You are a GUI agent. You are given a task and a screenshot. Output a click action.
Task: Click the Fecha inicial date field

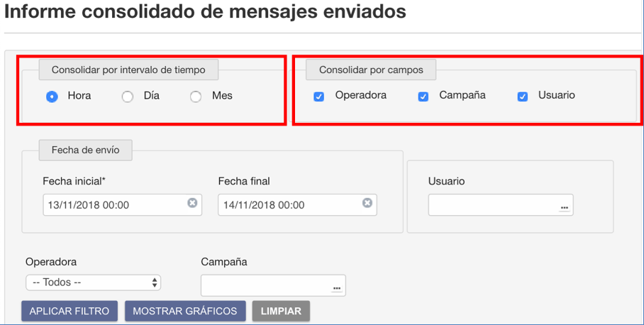[123, 205]
